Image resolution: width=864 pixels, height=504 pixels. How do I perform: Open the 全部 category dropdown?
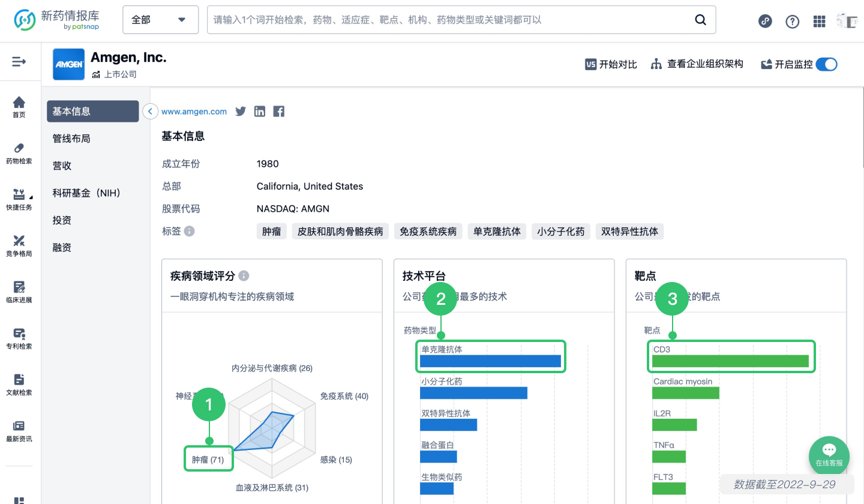[x=160, y=20]
